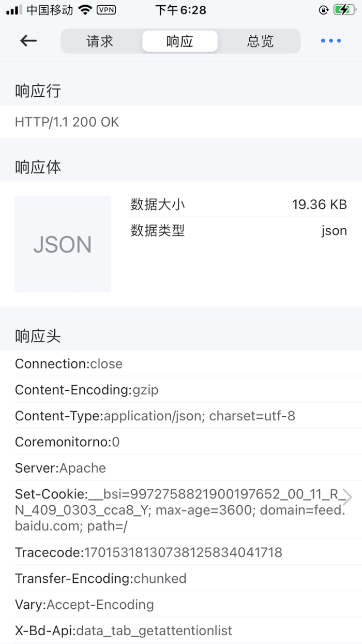362x644 pixels.
Task: Select the 响应 tab
Action: pyautogui.click(x=179, y=41)
